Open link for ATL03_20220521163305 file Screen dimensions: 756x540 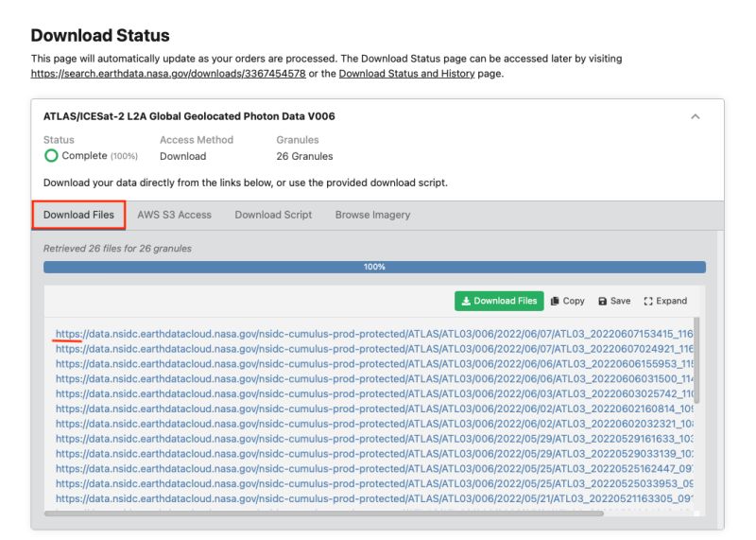pos(374,498)
